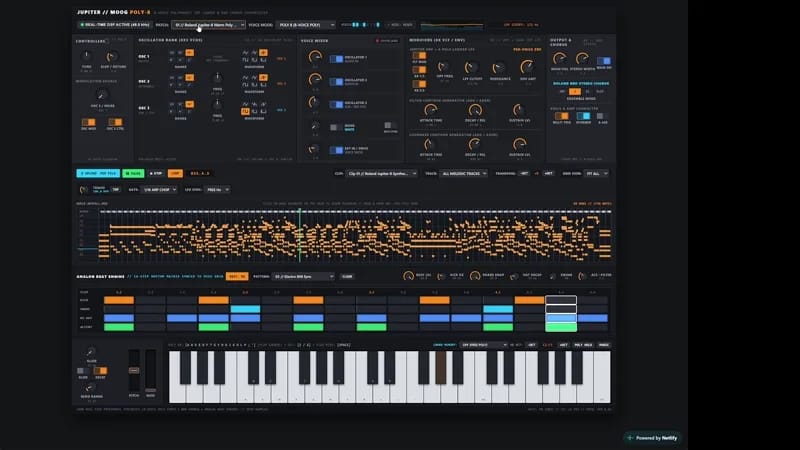Click the green playhead in piano roll
The image size is (800, 450).
[299, 235]
